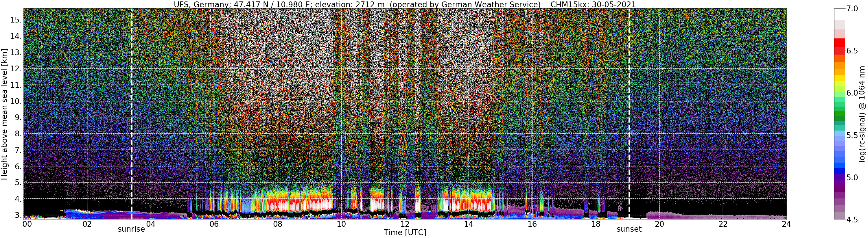Click the 14 tick label on the time axis

(468, 224)
